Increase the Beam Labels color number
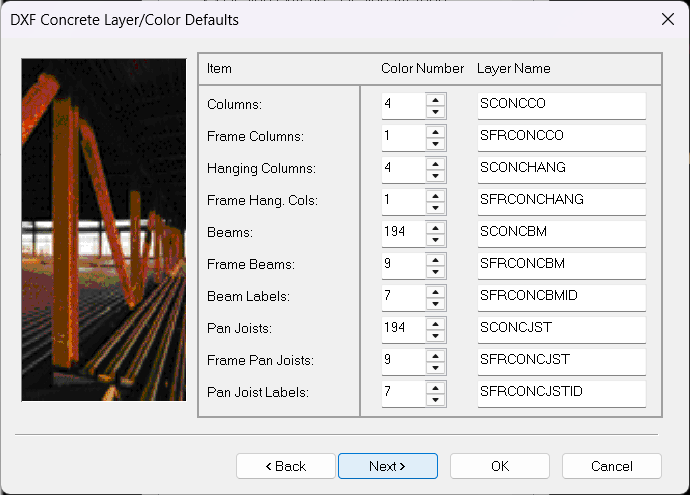The image size is (690, 495). [435, 290]
